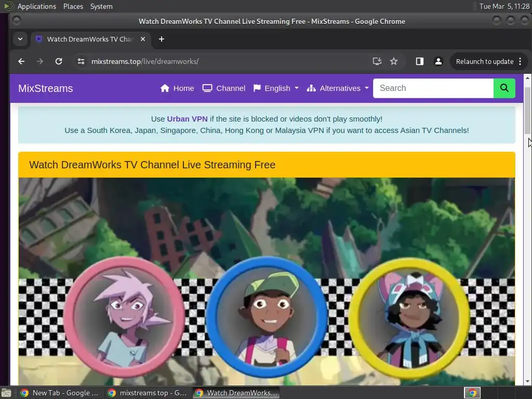532x399 pixels.
Task: Open a new browser tab with plus
Action: 162,39
